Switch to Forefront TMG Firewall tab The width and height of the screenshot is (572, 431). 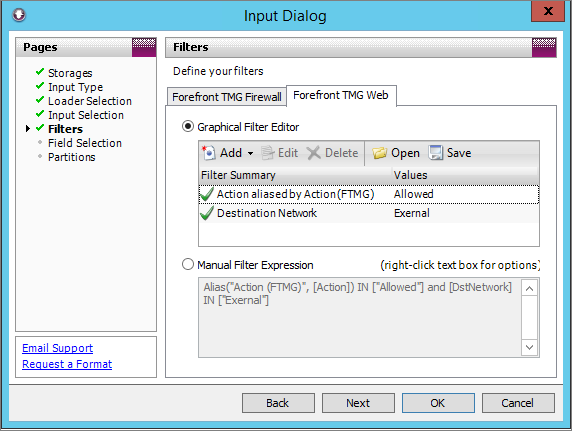click(227, 97)
